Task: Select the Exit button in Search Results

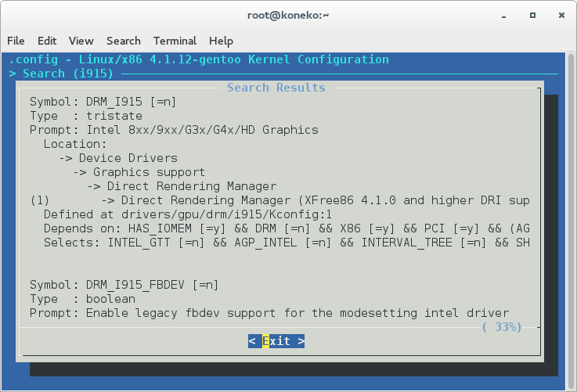Action: pos(276,341)
